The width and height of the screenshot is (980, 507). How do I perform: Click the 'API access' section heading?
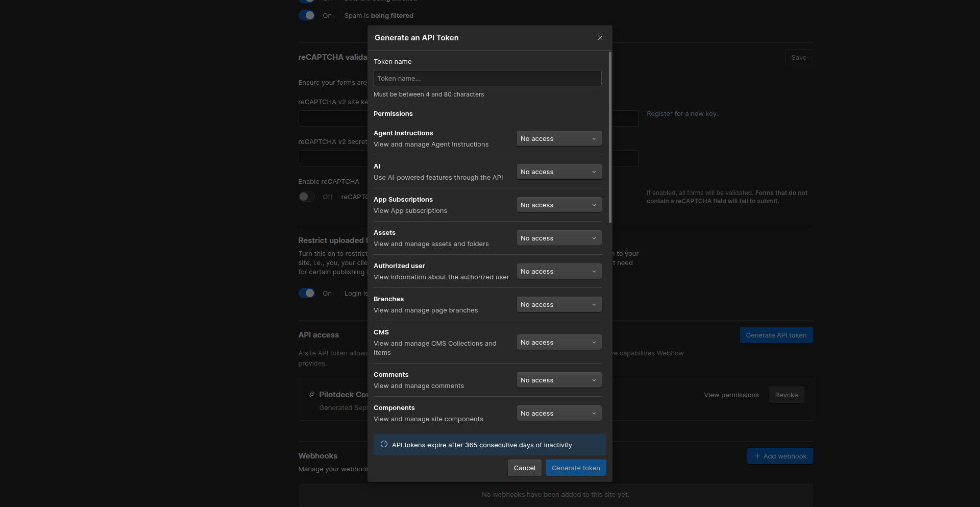click(318, 334)
